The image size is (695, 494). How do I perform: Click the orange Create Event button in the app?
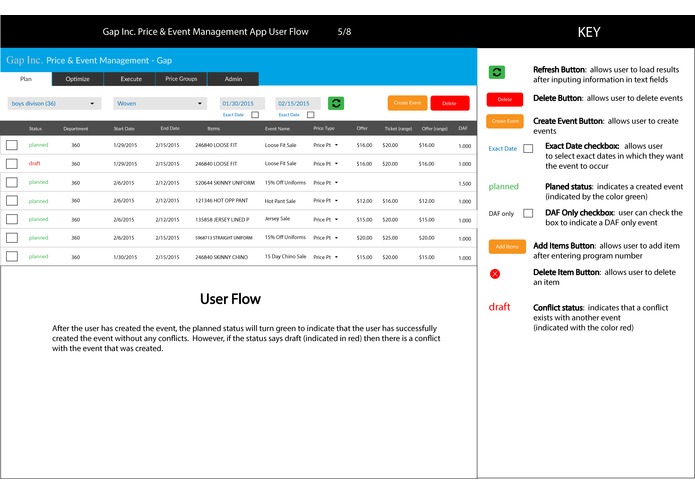click(x=407, y=103)
